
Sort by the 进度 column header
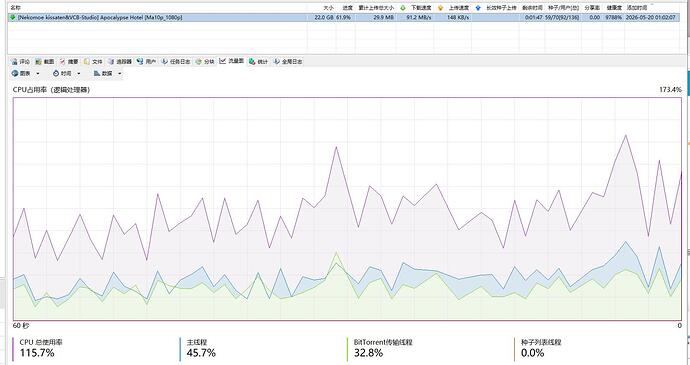[348, 8]
